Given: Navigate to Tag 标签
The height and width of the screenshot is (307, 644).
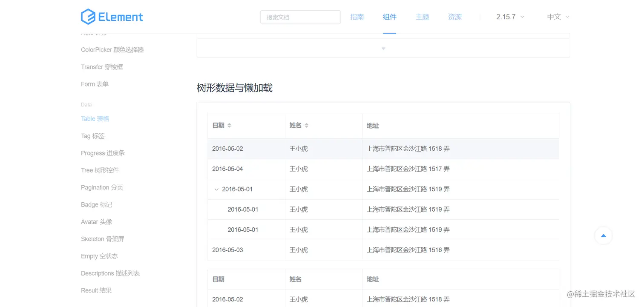Looking at the screenshot, I should 92,136.
